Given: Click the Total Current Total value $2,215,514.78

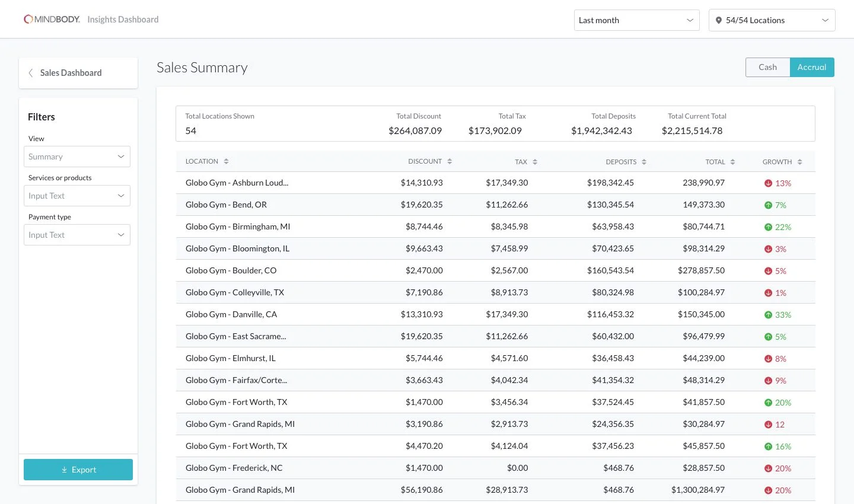Looking at the screenshot, I should coord(692,130).
